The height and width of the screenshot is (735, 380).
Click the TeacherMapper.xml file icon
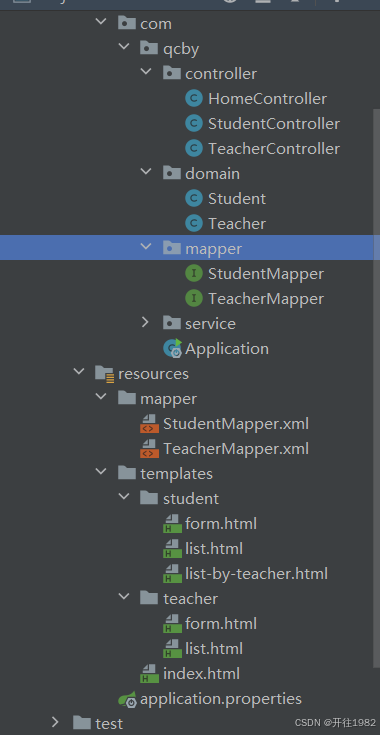click(149, 449)
